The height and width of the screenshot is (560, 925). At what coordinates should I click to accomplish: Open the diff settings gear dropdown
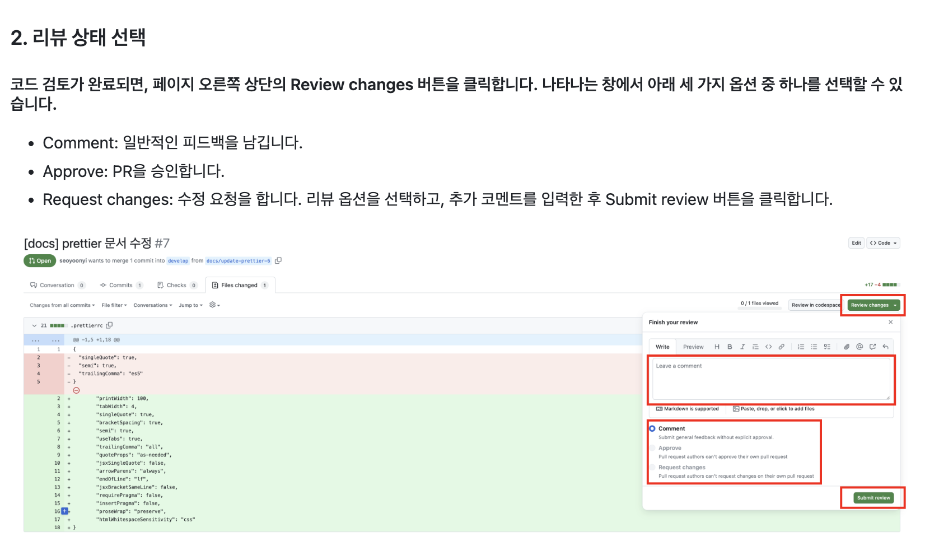(214, 305)
